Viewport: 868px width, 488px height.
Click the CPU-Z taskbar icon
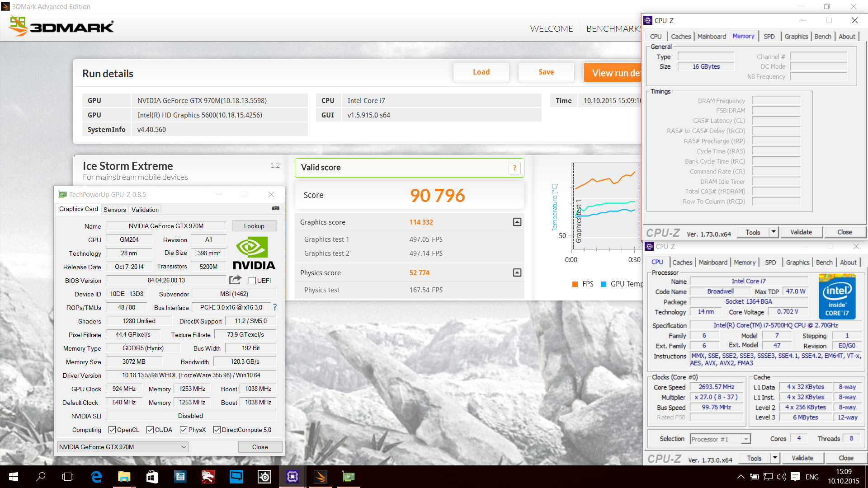[x=292, y=477]
